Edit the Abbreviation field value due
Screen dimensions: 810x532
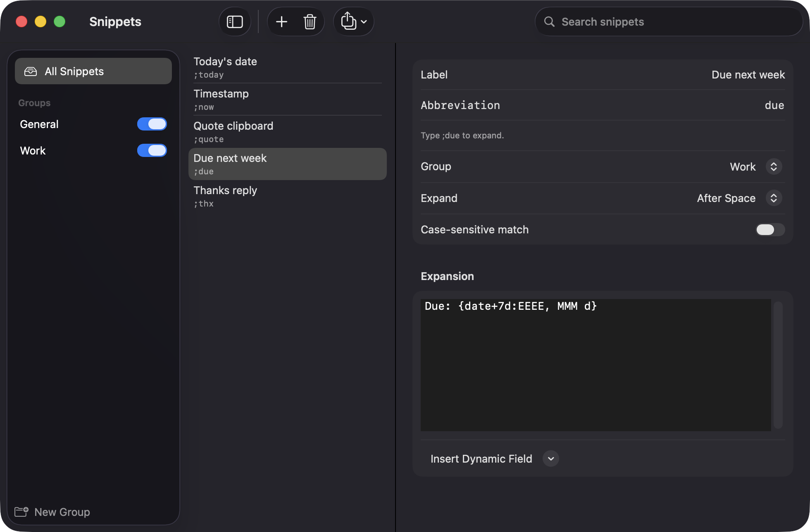pyautogui.click(x=774, y=105)
